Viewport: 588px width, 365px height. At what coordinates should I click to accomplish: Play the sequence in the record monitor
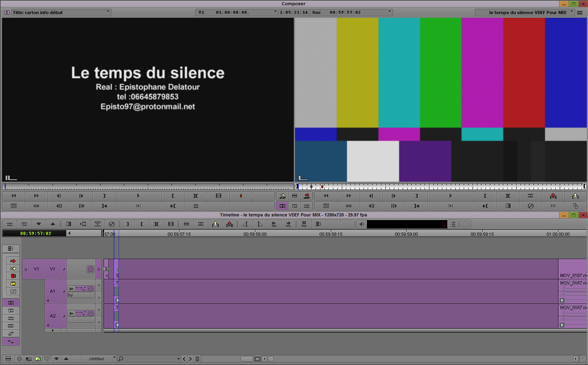click(450, 196)
